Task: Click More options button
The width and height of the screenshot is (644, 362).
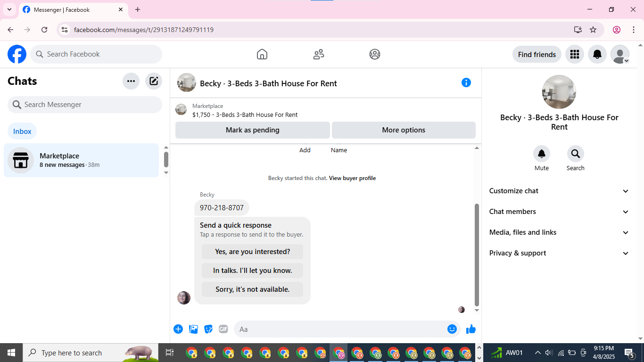Action: coord(404,130)
